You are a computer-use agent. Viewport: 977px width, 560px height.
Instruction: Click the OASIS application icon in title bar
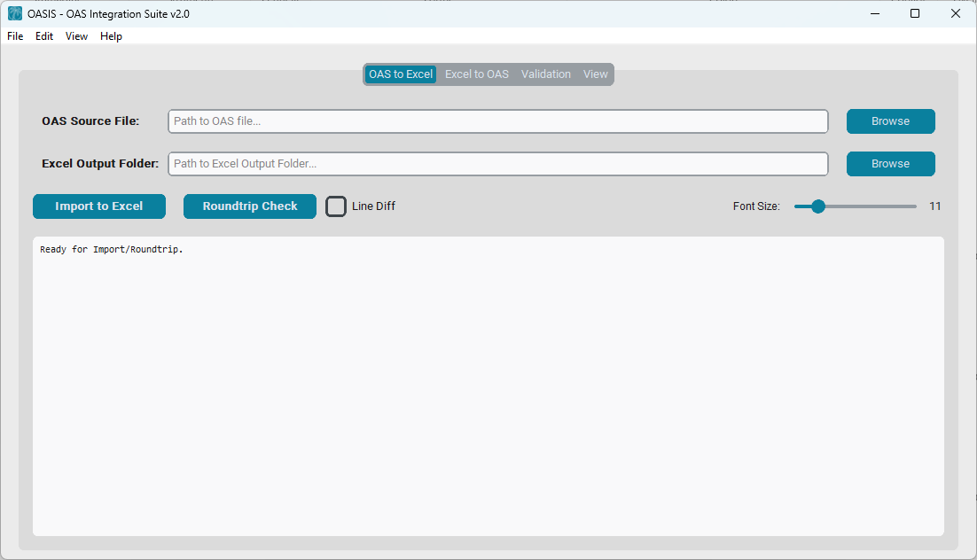coord(12,13)
